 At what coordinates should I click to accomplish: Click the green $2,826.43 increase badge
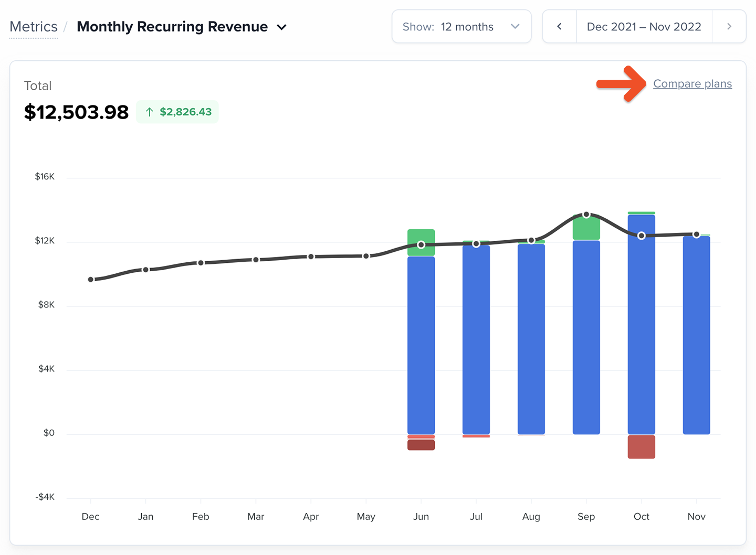[177, 112]
